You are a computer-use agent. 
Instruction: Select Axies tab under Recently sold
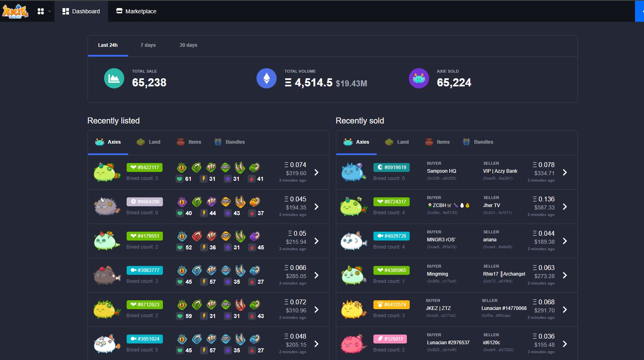(356, 142)
